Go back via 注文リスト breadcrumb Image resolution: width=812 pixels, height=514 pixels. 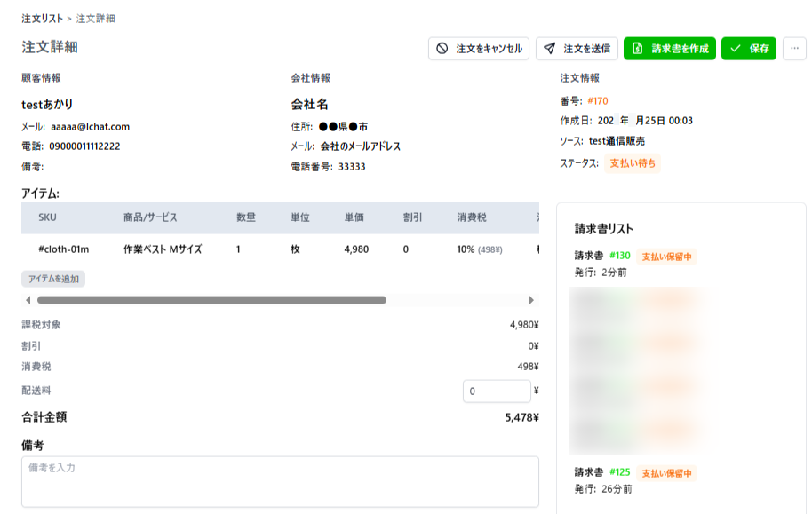(x=43, y=18)
